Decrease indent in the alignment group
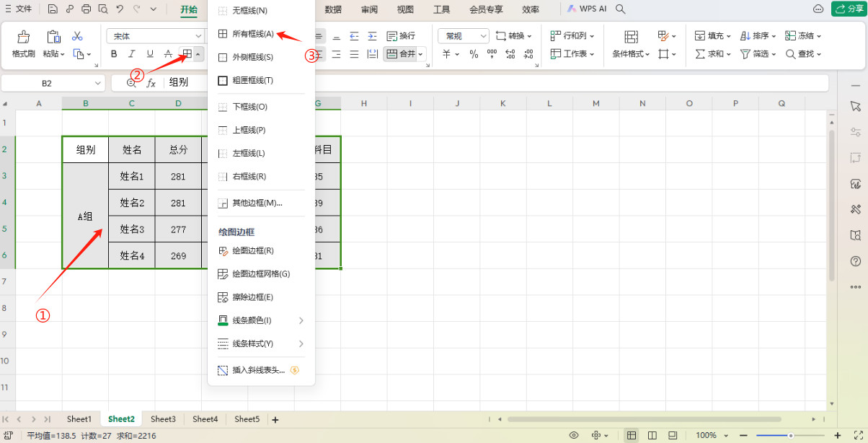Image resolution: width=868 pixels, height=443 pixels. 354,36
